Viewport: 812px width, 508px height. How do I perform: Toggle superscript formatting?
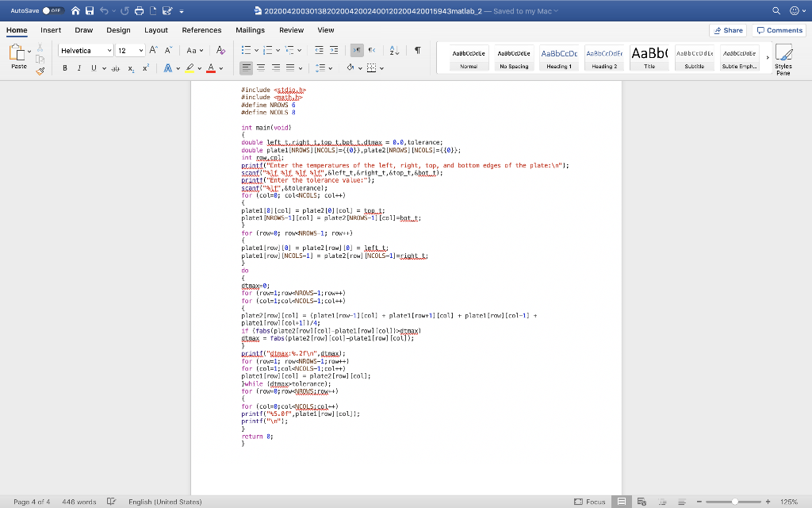click(x=146, y=68)
